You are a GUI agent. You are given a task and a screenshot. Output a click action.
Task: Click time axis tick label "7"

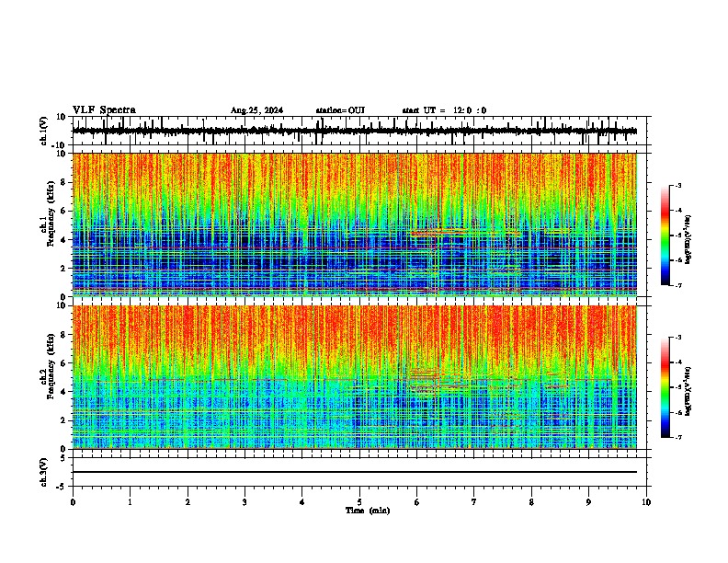pos(474,502)
